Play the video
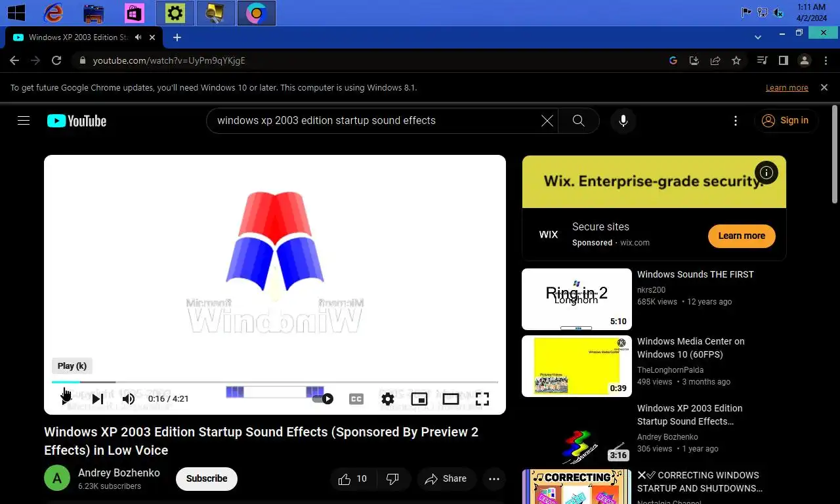Image resolution: width=840 pixels, height=504 pixels. pyautogui.click(x=66, y=398)
